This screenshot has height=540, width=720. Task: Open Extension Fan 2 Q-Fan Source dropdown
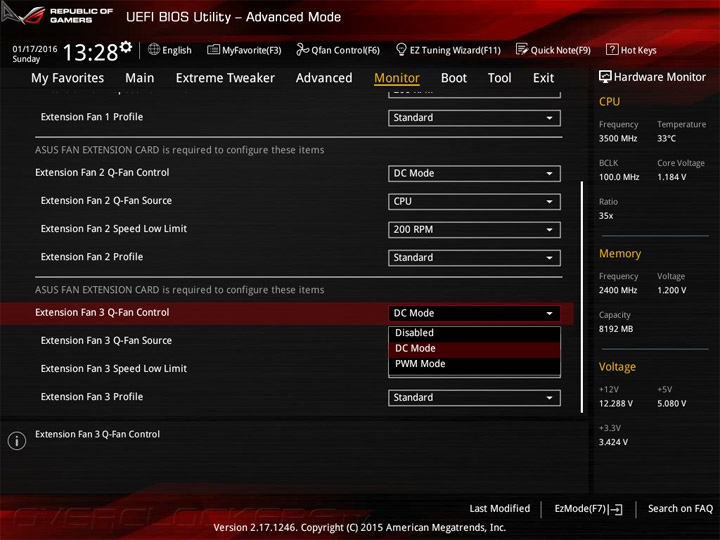point(474,202)
